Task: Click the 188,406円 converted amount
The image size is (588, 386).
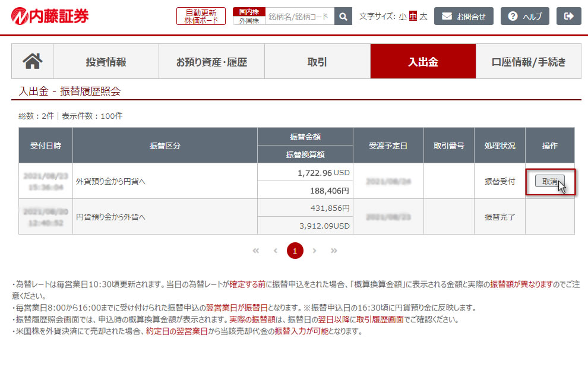Action: (305, 191)
